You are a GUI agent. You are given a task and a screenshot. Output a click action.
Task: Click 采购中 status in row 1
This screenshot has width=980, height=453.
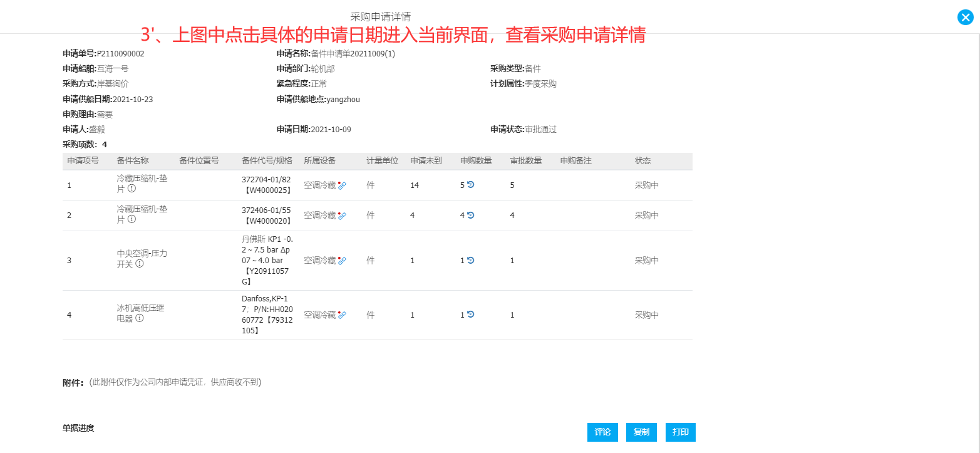click(647, 185)
